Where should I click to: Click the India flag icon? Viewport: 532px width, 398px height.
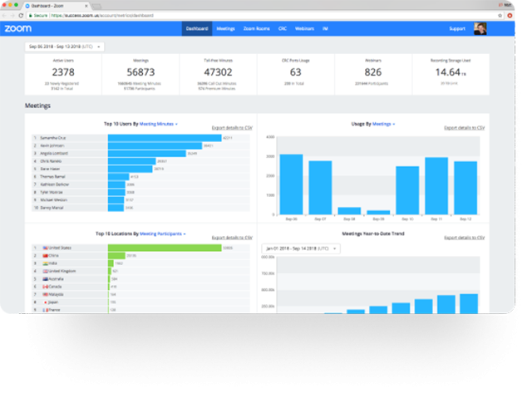pyautogui.click(x=46, y=263)
